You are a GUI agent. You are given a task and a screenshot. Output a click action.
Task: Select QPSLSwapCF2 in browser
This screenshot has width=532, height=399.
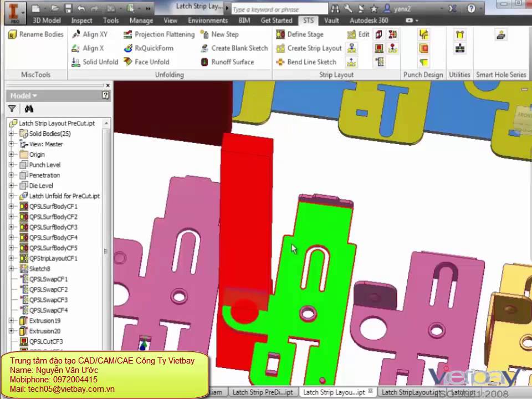(x=44, y=289)
